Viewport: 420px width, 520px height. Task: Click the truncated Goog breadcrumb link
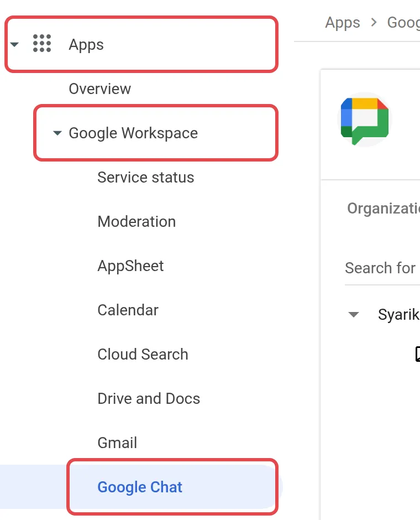click(403, 23)
